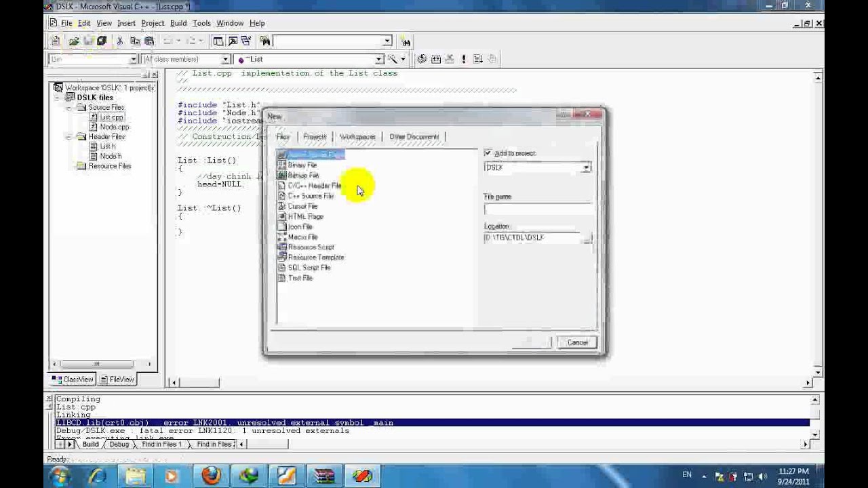
Task: Click the Compile toolbar icon
Action: point(422,59)
